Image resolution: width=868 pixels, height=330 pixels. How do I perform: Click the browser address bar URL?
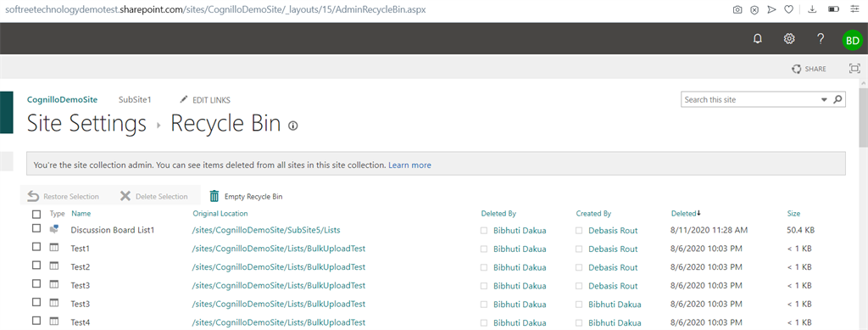[215, 10]
